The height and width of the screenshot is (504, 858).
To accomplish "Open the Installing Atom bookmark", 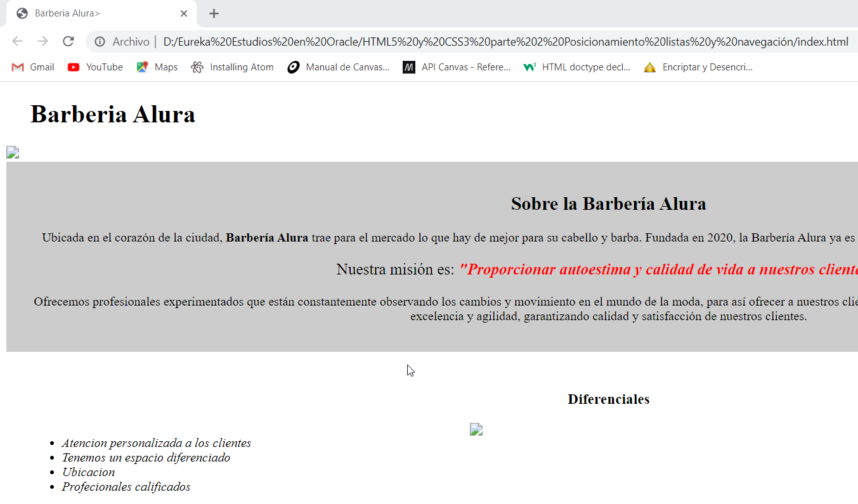I will pos(232,67).
